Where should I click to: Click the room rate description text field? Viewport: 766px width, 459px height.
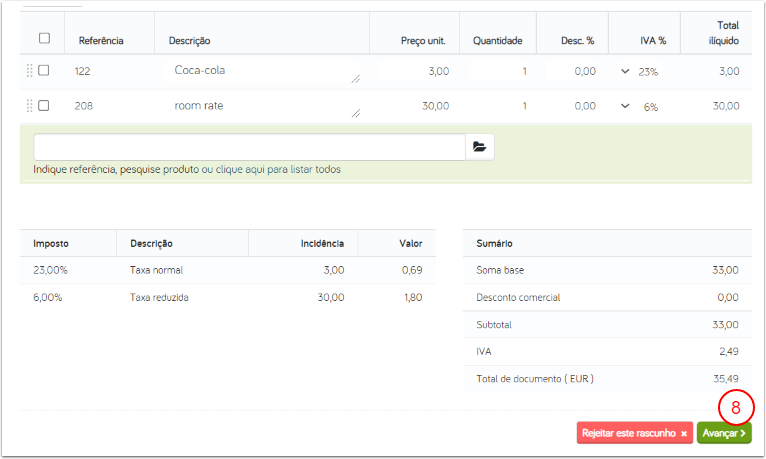click(260, 105)
